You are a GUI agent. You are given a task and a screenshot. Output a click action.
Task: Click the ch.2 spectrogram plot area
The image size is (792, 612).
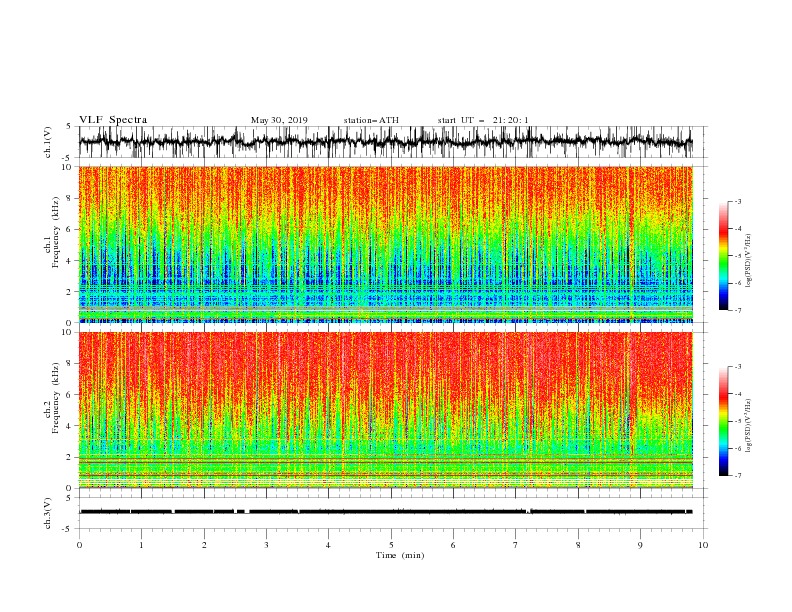[386, 410]
